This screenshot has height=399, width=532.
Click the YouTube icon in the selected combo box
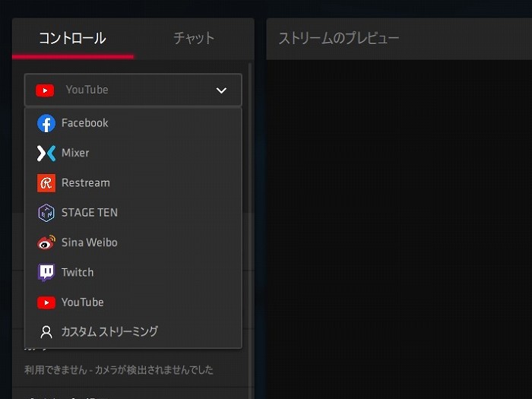45,90
